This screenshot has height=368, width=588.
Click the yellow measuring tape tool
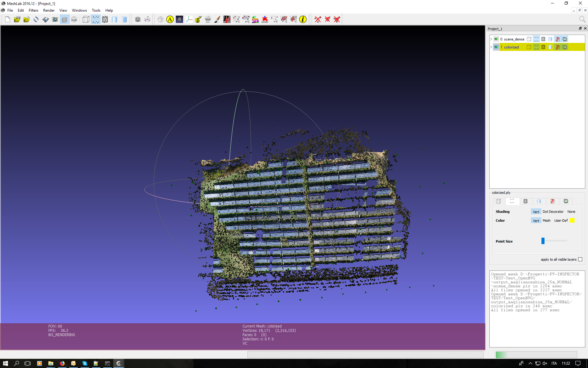click(x=198, y=19)
